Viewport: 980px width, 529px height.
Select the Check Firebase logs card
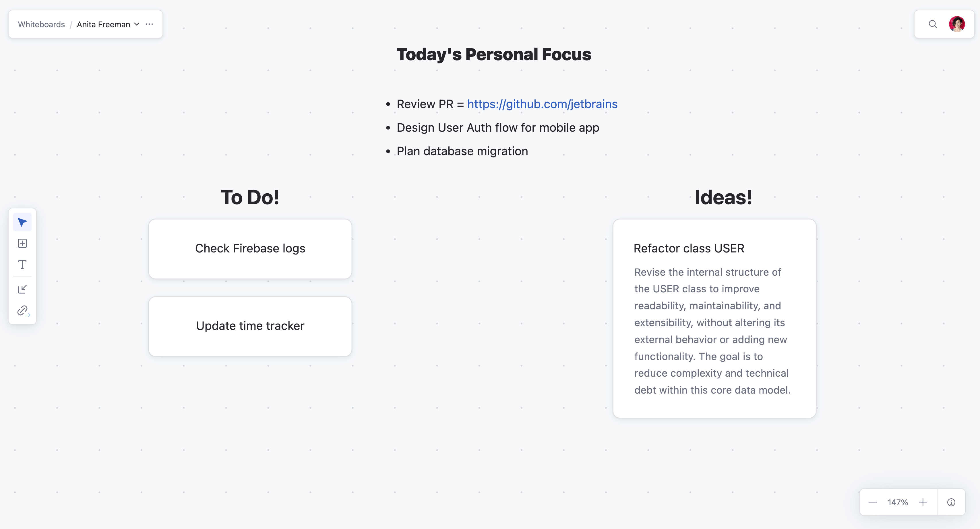point(250,249)
